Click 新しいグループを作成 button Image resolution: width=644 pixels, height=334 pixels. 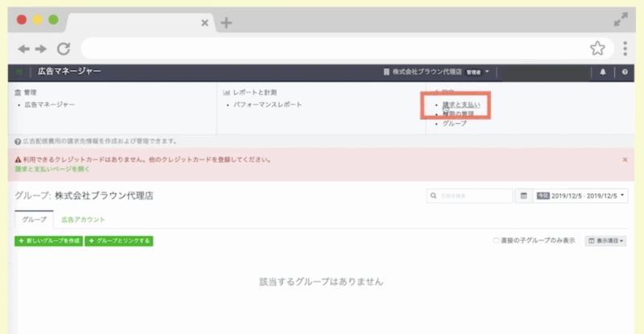coord(48,241)
